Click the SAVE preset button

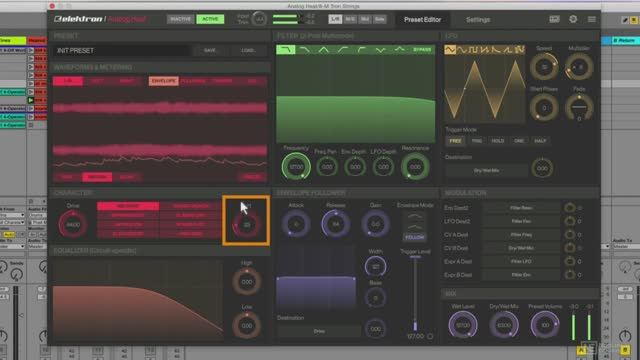210,50
